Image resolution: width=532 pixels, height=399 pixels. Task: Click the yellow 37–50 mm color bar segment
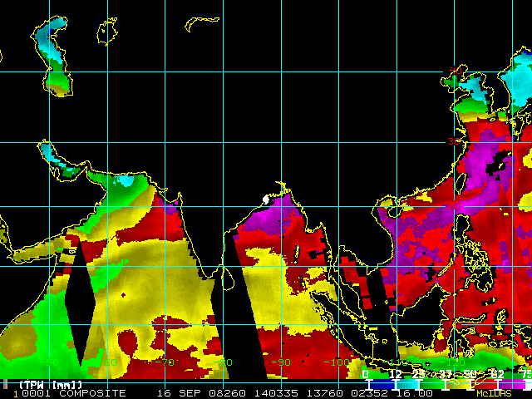(458, 384)
